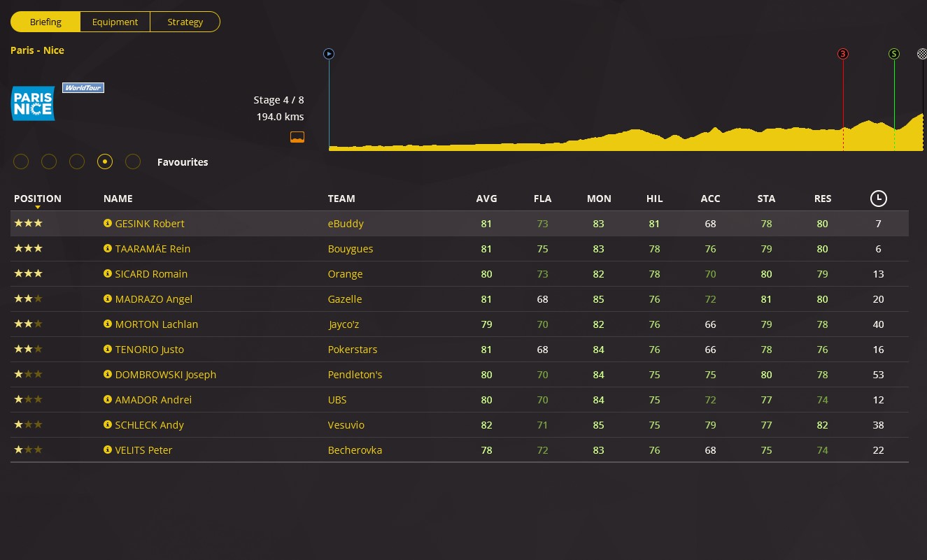Select the active Favourites radio dot
The image size is (927, 560).
(x=105, y=161)
